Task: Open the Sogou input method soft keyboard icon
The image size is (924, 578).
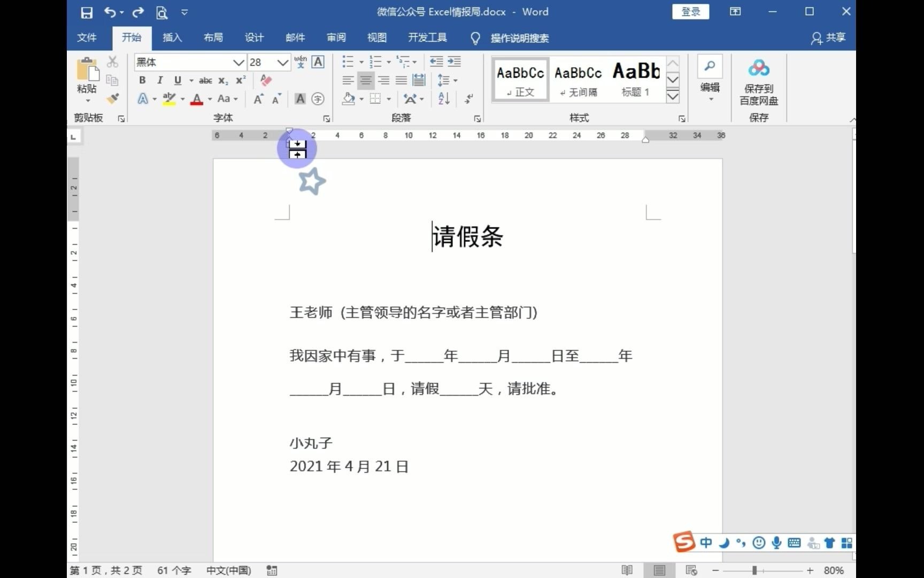Action: click(x=795, y=542)
